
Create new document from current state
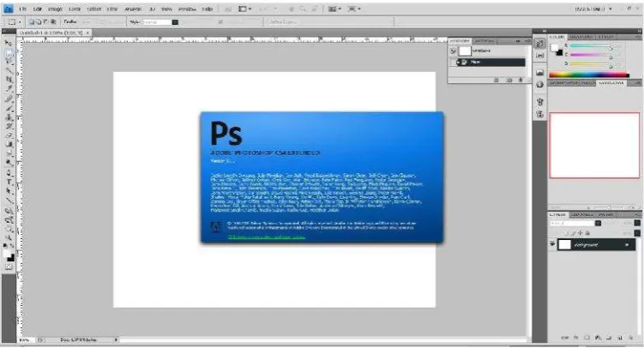point(497,80)
